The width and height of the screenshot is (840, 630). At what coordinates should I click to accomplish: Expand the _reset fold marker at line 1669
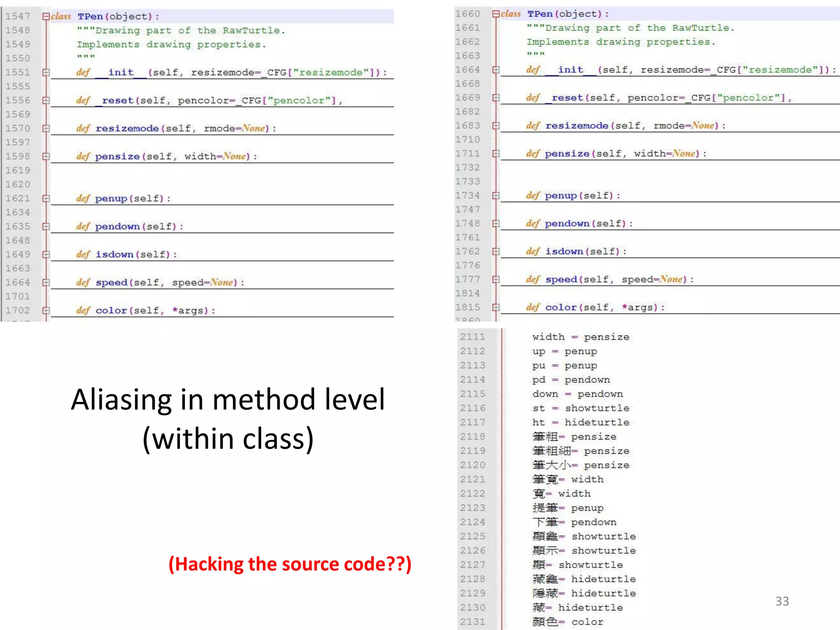pos(496,98)
